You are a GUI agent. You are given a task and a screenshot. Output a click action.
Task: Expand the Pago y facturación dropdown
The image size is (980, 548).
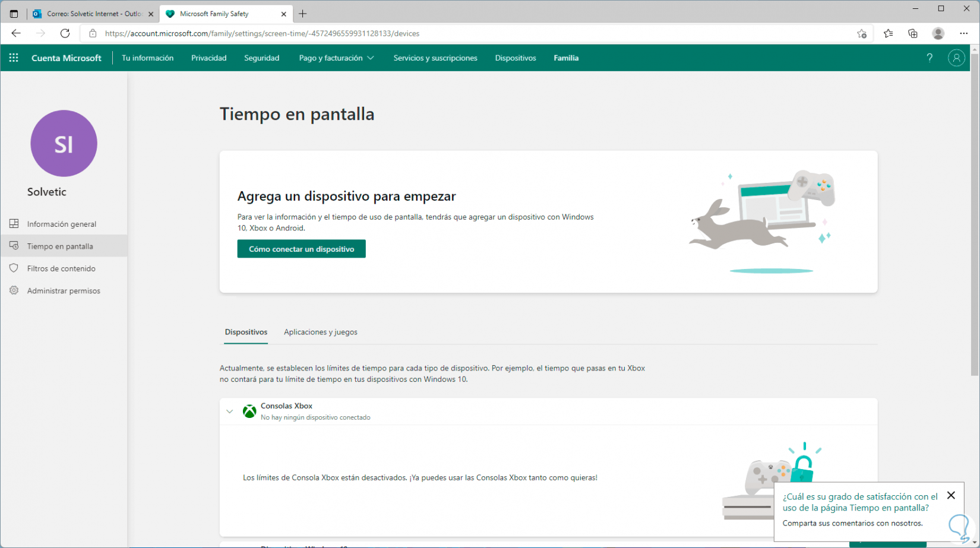click(x=336, y=58)
